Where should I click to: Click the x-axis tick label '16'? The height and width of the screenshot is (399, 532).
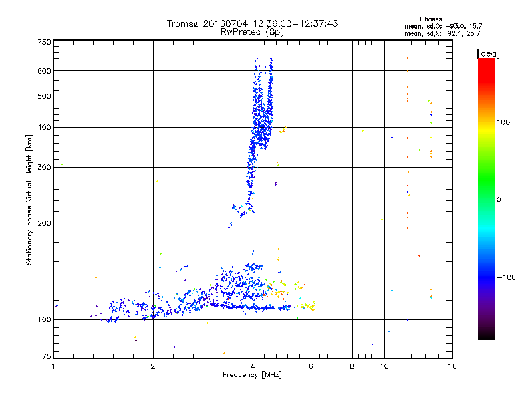tap(452, 366)
